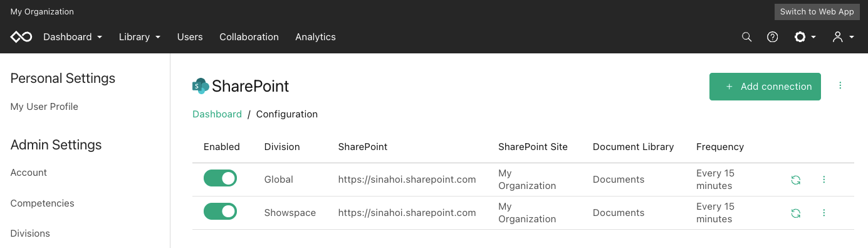Sync the Showspace division connection
Screen dimensions: 868x248
(x=796, y=213)
